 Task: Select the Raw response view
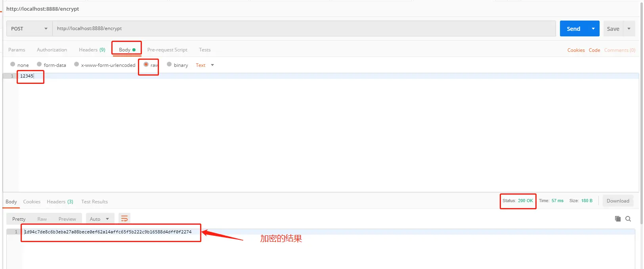(42, 219)
